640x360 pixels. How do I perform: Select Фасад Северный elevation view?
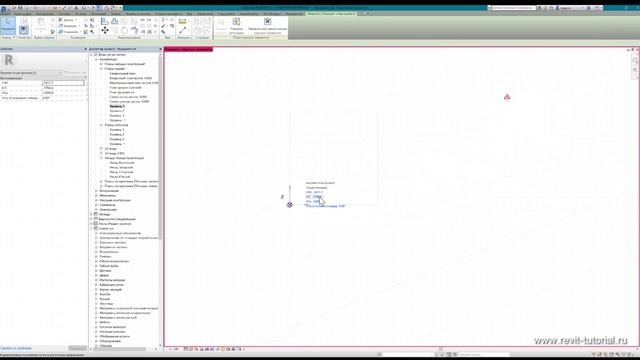click(x=121, y=172)
